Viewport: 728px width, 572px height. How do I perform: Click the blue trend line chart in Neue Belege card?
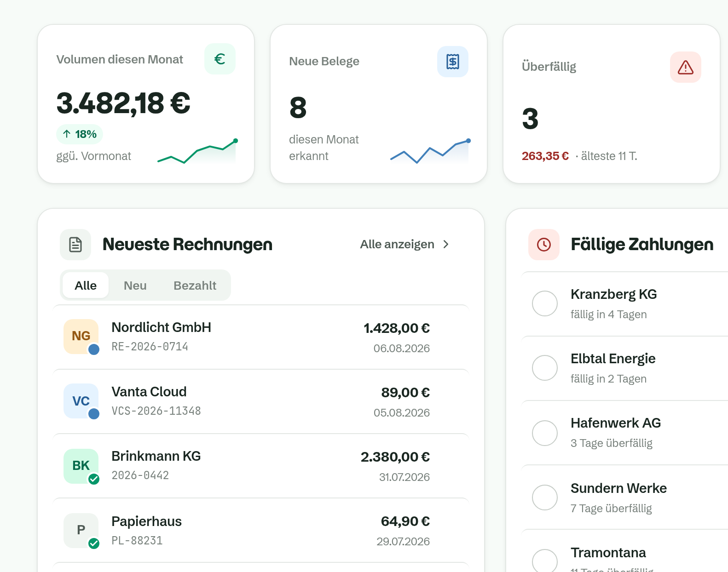(x=430, y=151)
